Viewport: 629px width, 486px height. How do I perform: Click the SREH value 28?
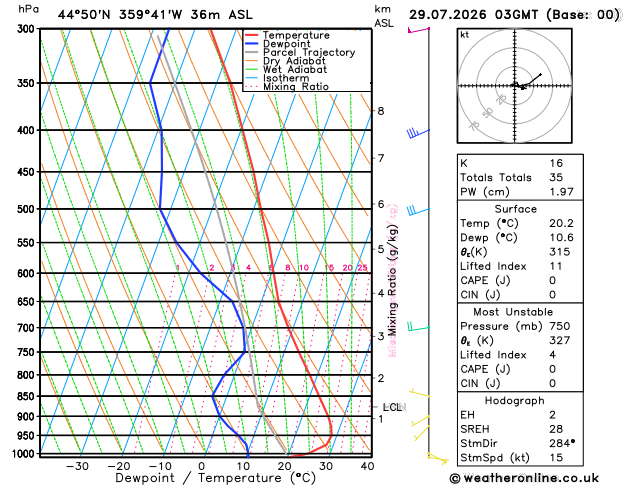556,429
